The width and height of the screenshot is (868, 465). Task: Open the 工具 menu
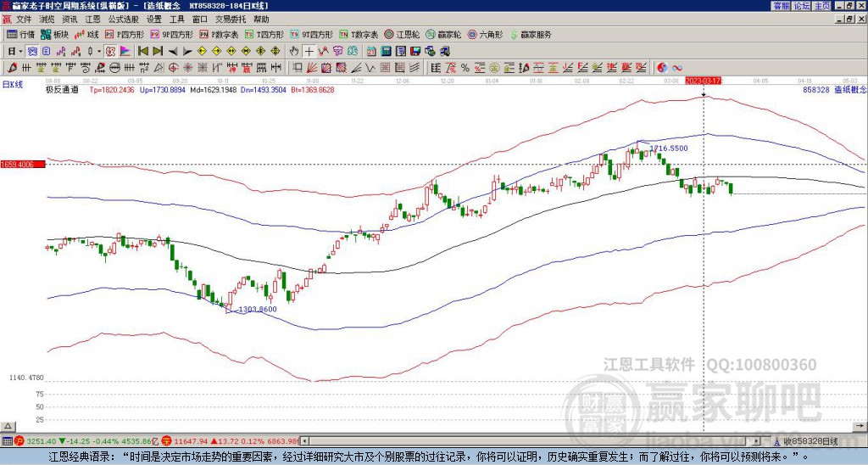(x=176, y=20)
